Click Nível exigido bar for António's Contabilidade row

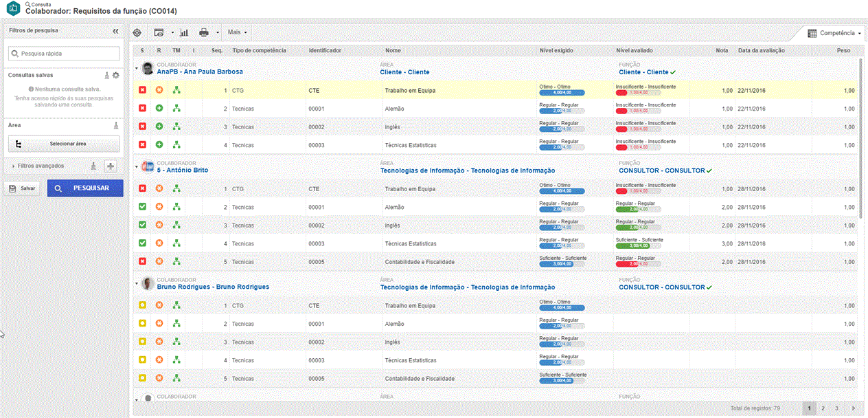click(x=562, y=264)
